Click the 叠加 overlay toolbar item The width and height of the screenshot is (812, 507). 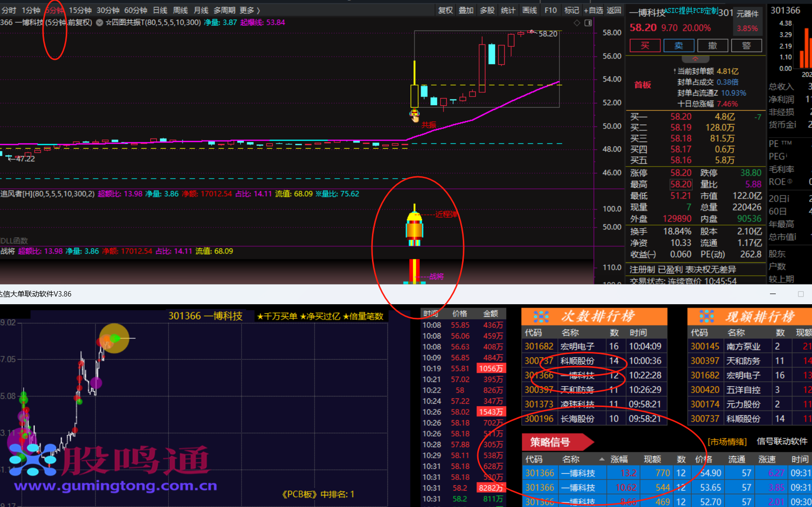tap(466, 10)
